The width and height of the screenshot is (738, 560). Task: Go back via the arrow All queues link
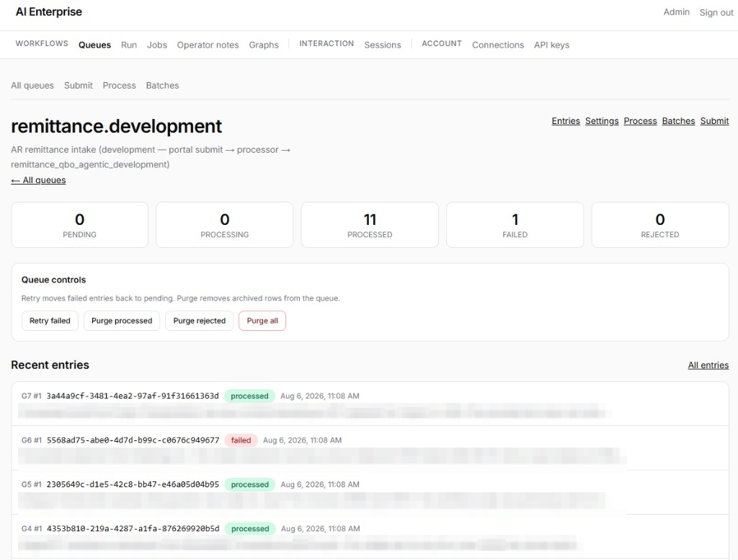pyautogui.click(x=39, y=180)
